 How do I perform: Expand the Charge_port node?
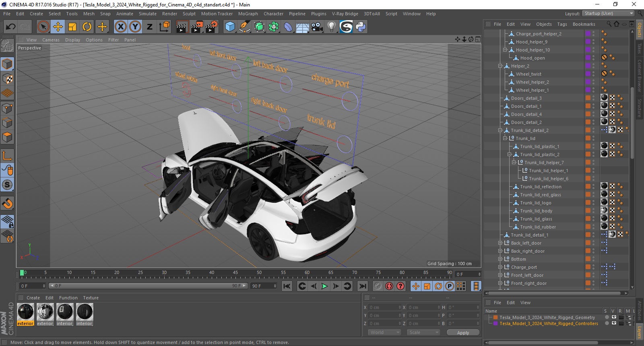click(x=500, y=267)
